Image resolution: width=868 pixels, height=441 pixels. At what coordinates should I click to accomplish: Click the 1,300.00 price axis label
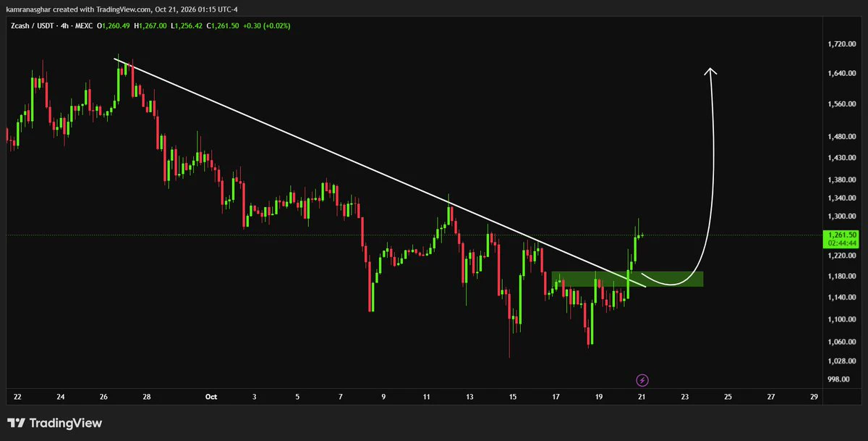click(842, 217)
